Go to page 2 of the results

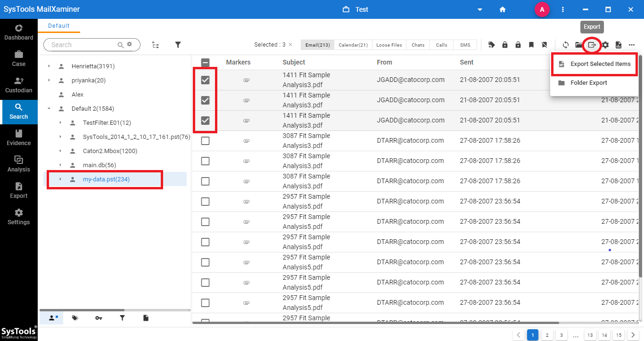click(x=547, y=335)
